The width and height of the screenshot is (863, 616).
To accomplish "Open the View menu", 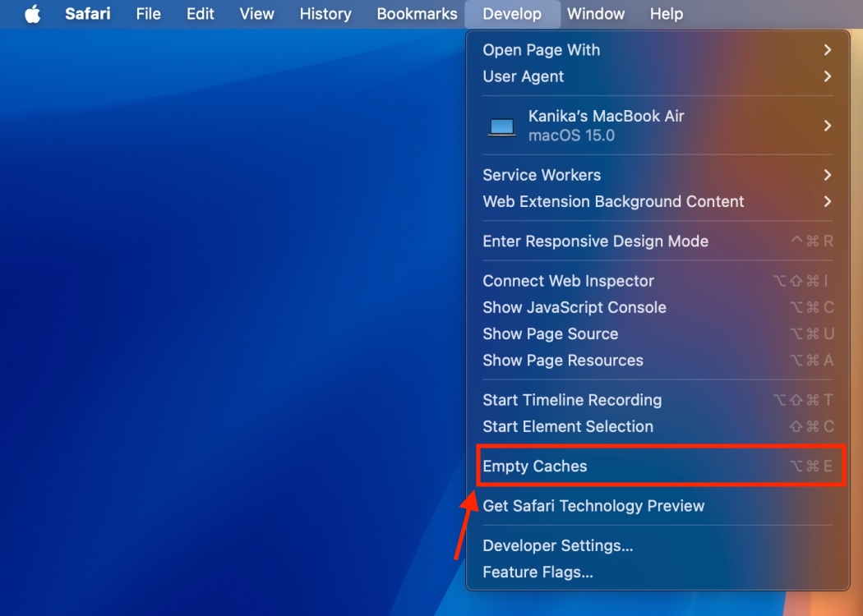I will 256,14.
